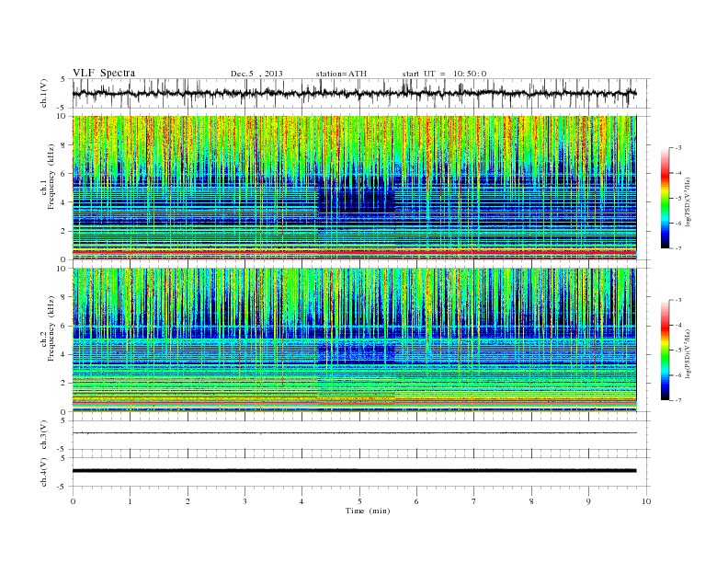The height and width of the screenshot is (563, 728).
Task: Click the "-7" value on ch.2 colorbar
Action: click(x=678, y=400)
